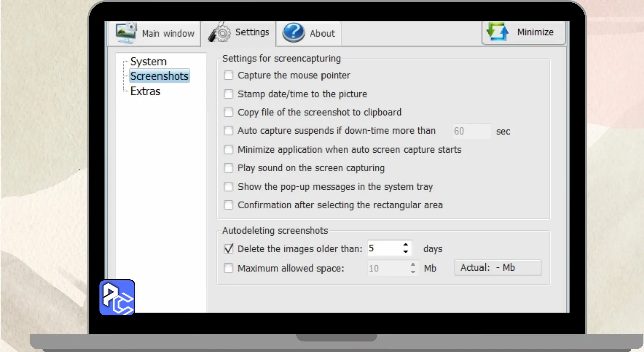This screenshot has height=352, width=644.
Task: Enable Show the pop-up messages in tray
Action: [229, 187]
